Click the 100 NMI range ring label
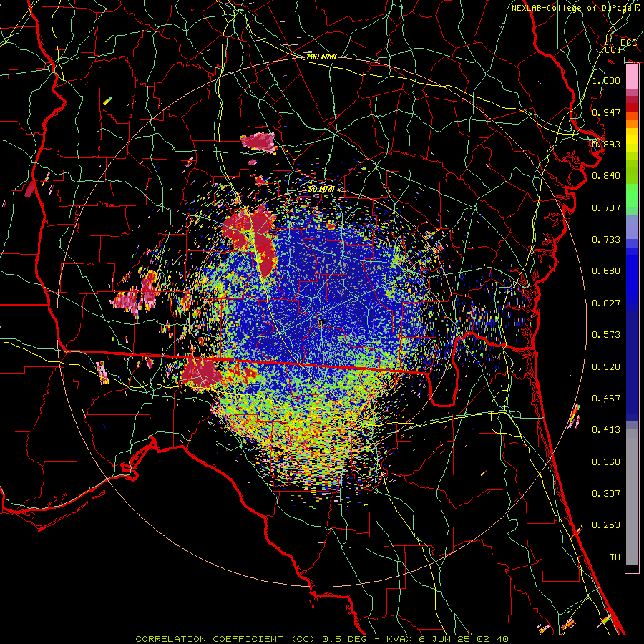Viewport: 644px width, 644px height. (321, 57)
